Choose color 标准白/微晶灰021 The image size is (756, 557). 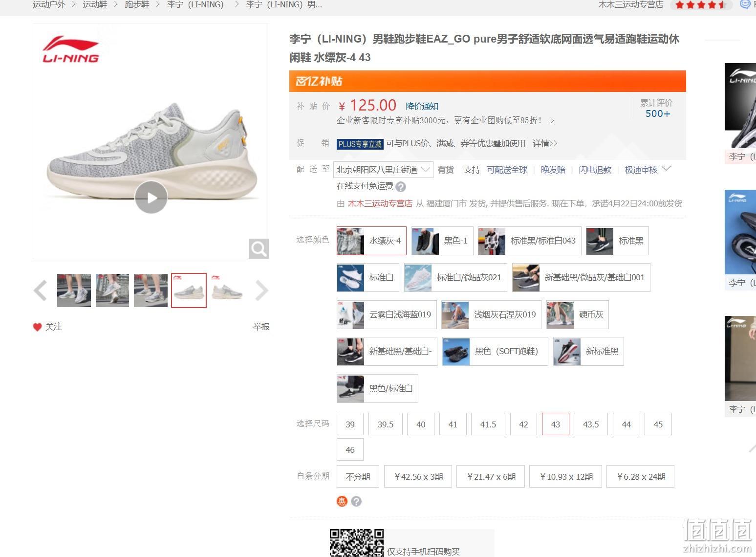coord(455,277)
